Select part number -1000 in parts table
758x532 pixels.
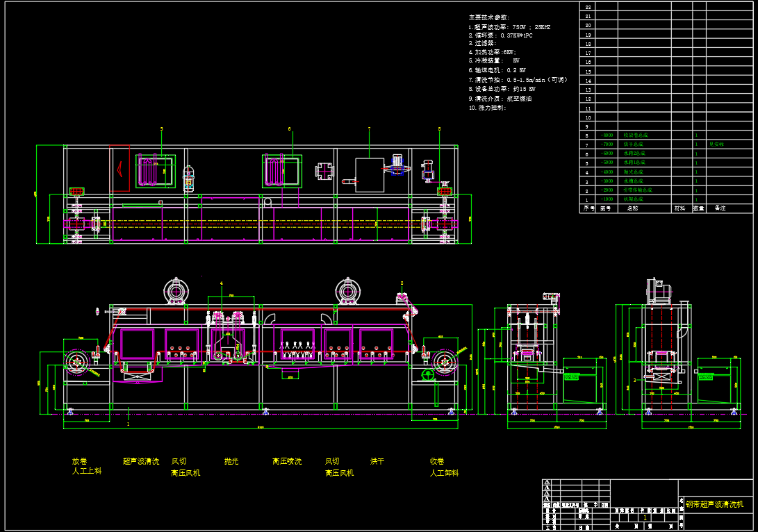607,199
